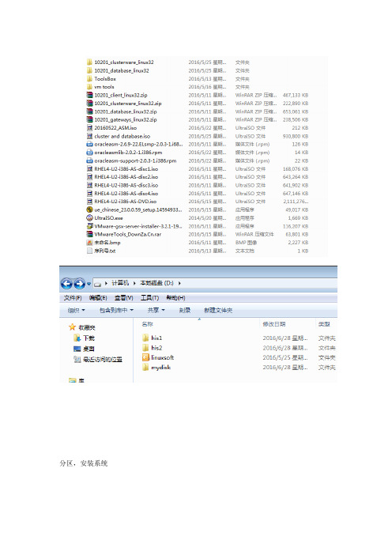Select the mydisk folder icon
392x555 pixels.
[x=145, y=368]
